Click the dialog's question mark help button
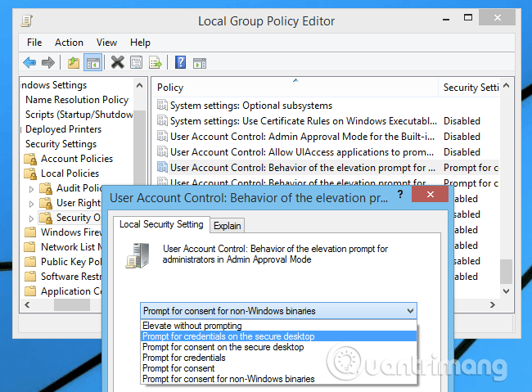532x392 pixels. 400,195
